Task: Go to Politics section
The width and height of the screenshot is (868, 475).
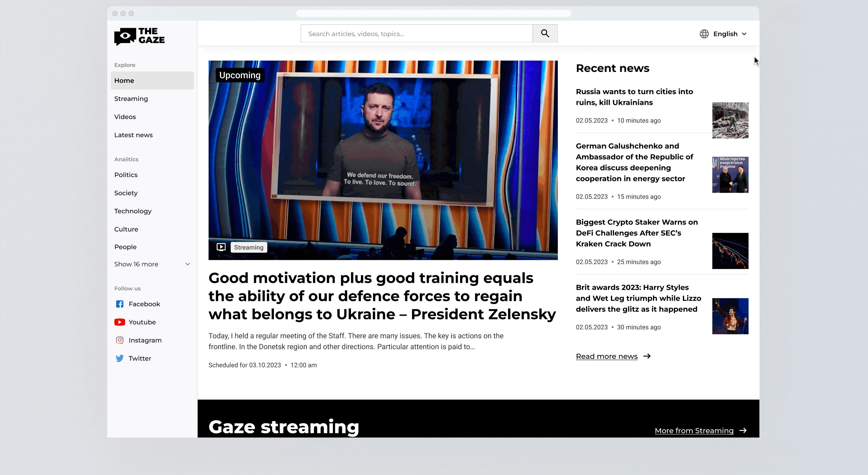Action: point(126,175)
